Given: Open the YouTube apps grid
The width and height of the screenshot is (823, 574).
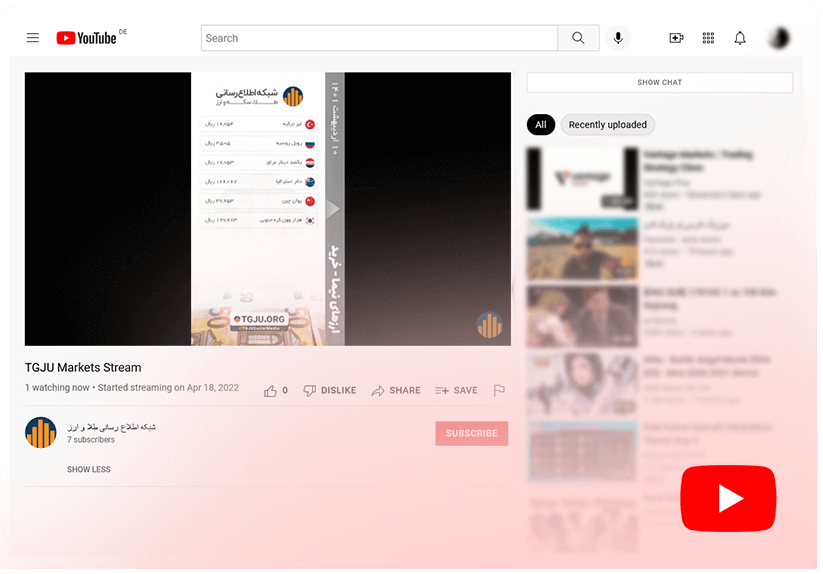Looking at the screenshot, I should pos(708,38).
